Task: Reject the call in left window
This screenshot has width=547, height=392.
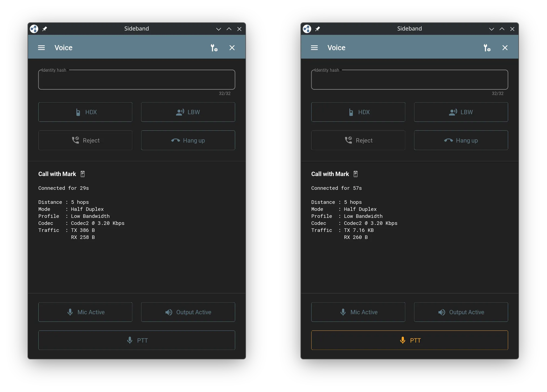Action: (85, 140)
